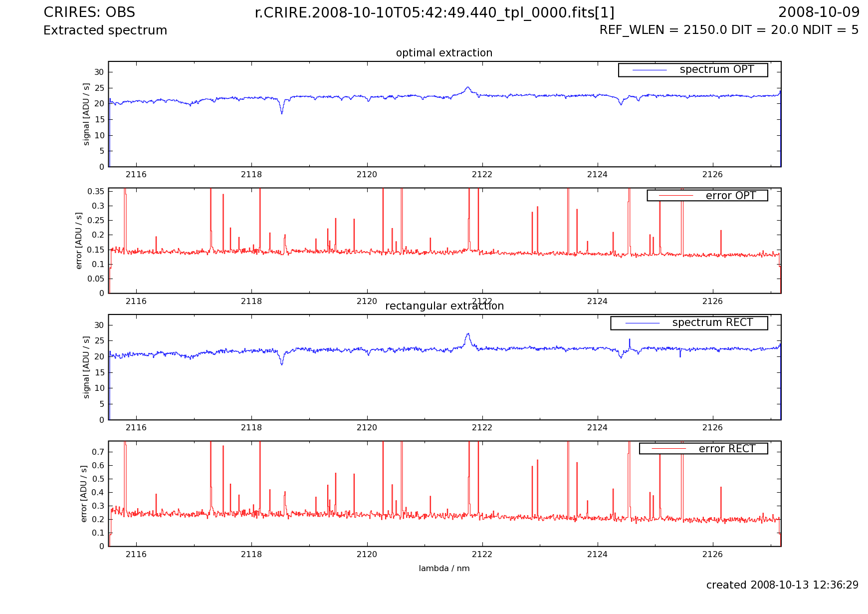Select the 'error RECT' legend entry
The image size is (868, 614).
tap(727, 449)
